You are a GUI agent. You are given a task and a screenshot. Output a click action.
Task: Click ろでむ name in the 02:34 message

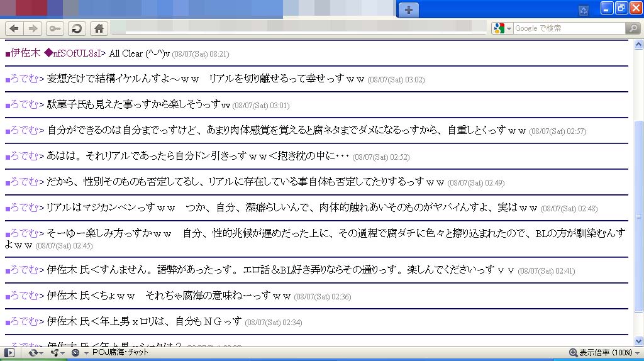click(25, 321)
